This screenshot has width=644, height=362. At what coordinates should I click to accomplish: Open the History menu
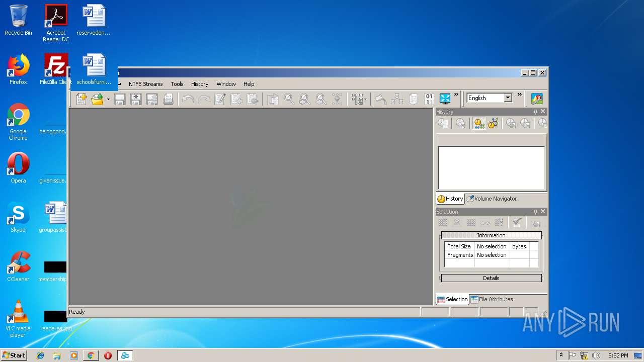tap(199, 84)
